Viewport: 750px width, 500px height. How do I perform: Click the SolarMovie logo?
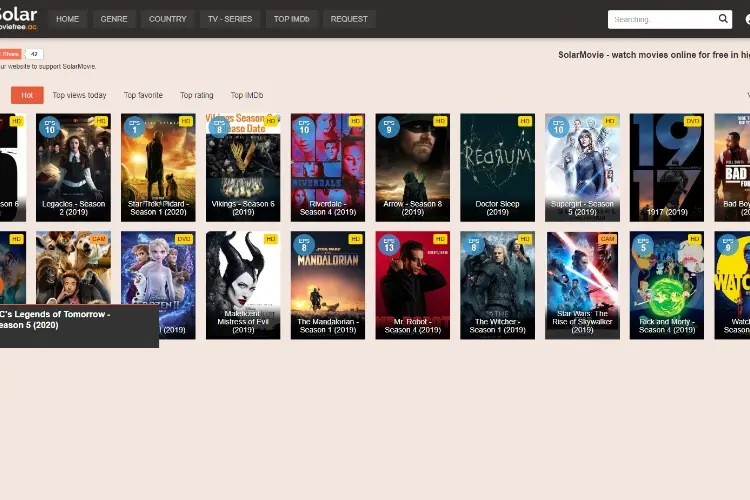point(18,18)
